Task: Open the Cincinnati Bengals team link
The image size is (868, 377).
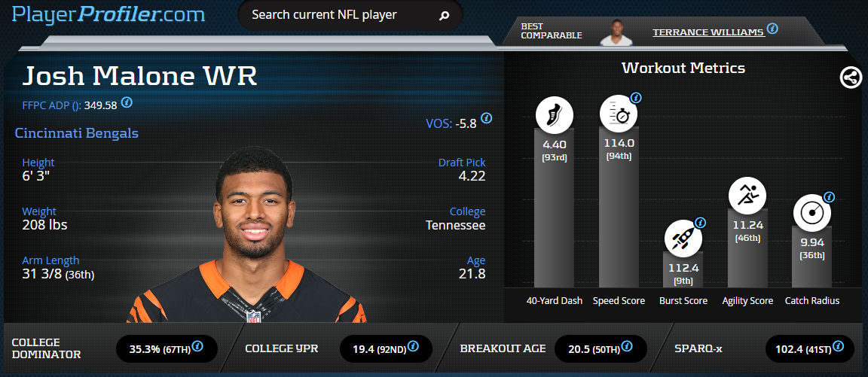Action: (x=76, y=133)
